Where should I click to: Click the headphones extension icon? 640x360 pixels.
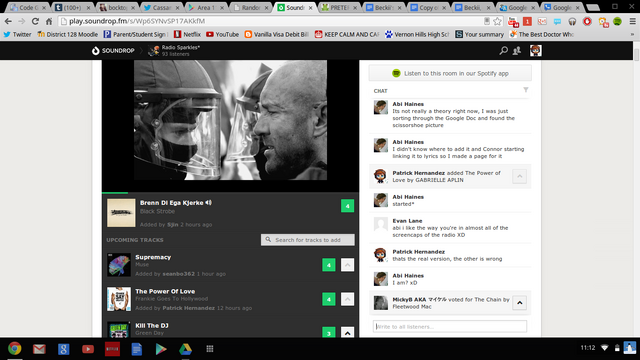tap(572, 21)
